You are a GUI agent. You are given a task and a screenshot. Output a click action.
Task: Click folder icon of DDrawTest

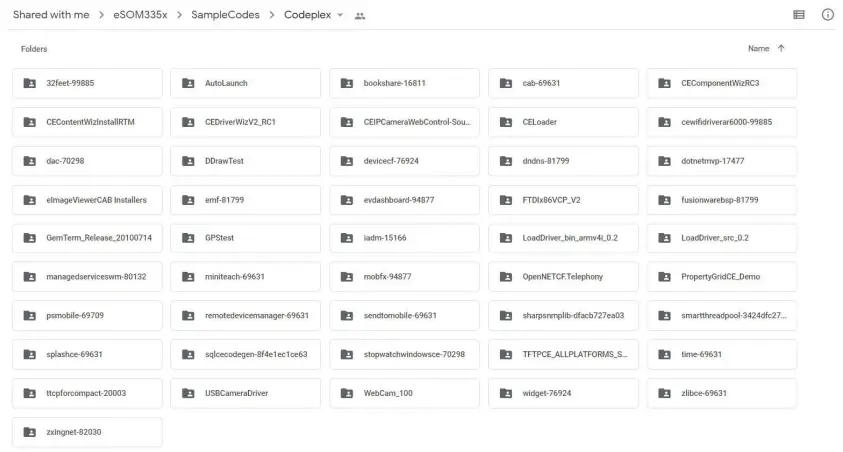[x=188, y=161]
